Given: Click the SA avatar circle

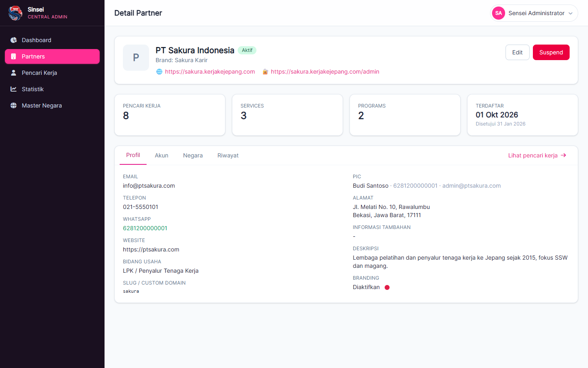Looking at the screenshot, I should [x=499, y=13].
